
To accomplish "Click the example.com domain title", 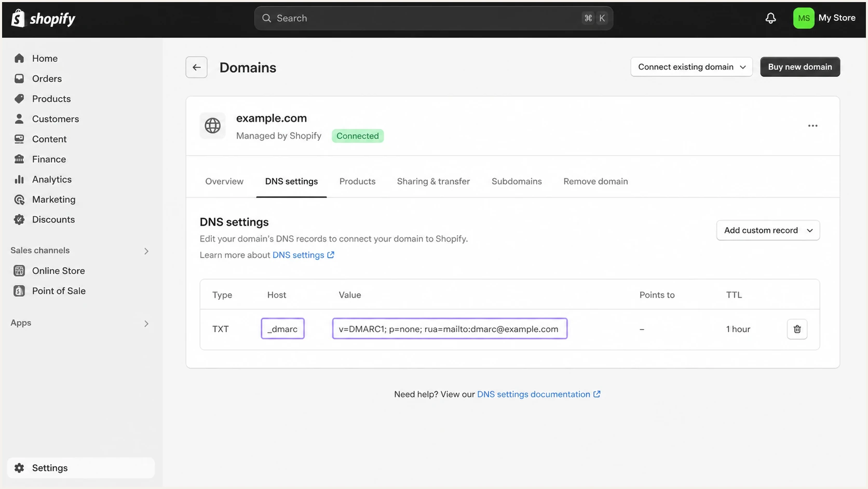I will (272, 118).
